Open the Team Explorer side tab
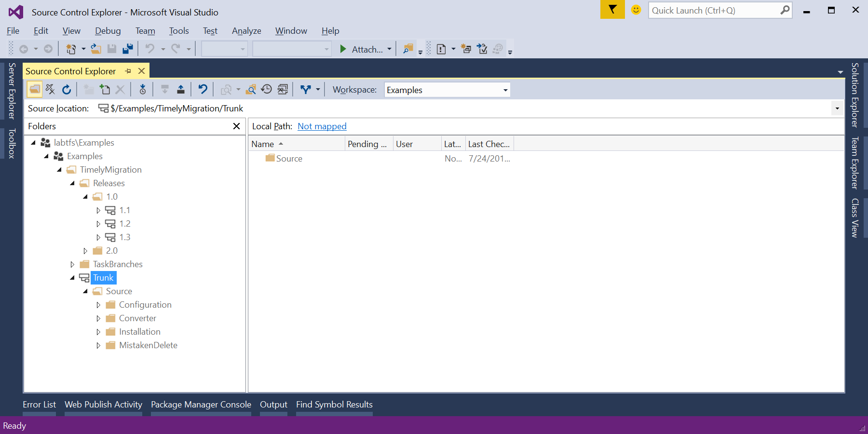Viewport: 868px width, 434px height. point(854,163)
